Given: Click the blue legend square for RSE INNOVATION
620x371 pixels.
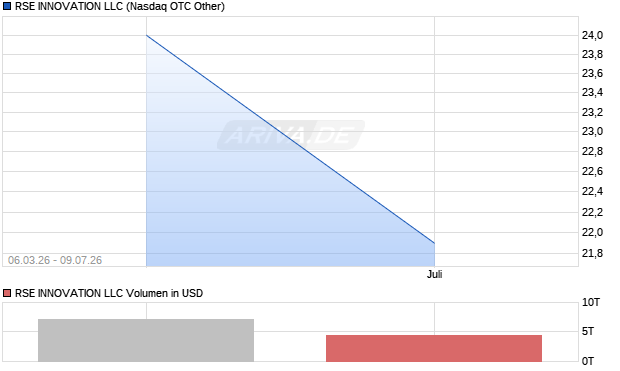Looking at the screenshot, I should (x=7, y=6).
